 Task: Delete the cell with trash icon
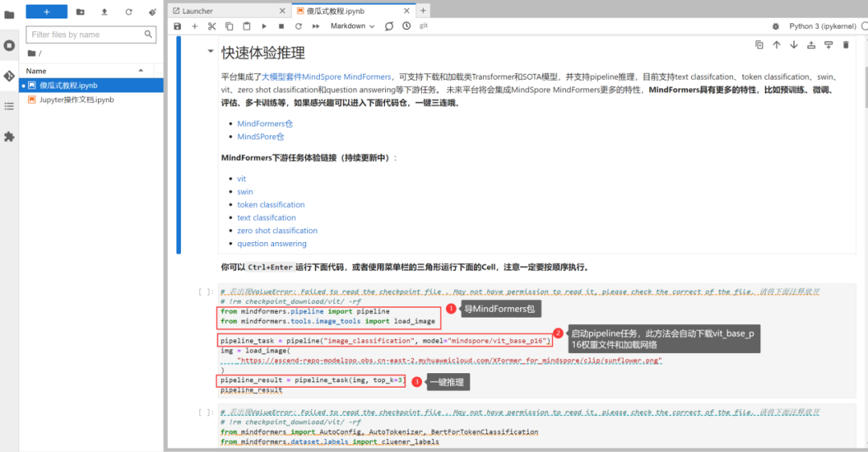pyautogui.click(x=845, y=45)
